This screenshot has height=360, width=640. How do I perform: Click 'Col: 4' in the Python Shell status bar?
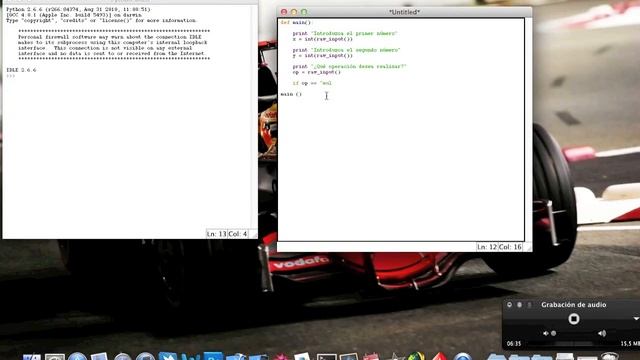(238, 234)
